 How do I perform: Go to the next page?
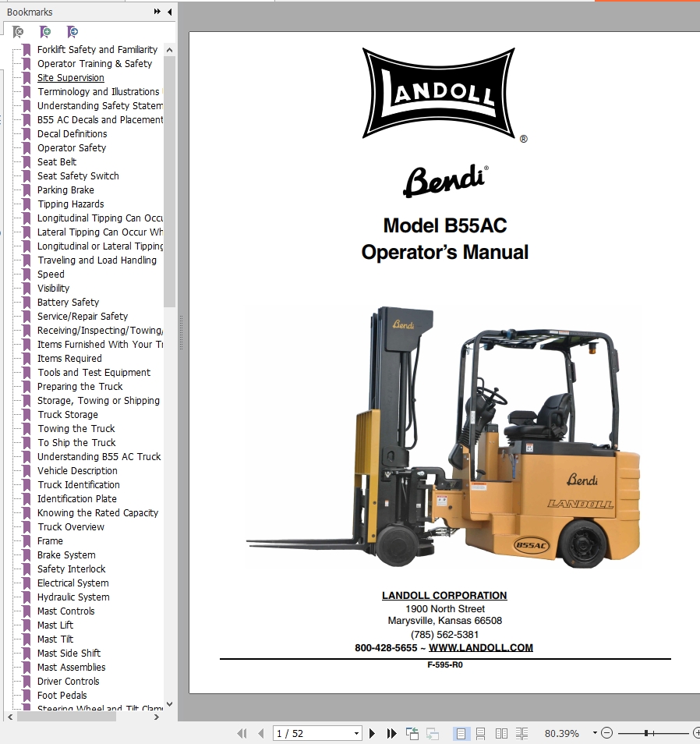tap(373, 734)
